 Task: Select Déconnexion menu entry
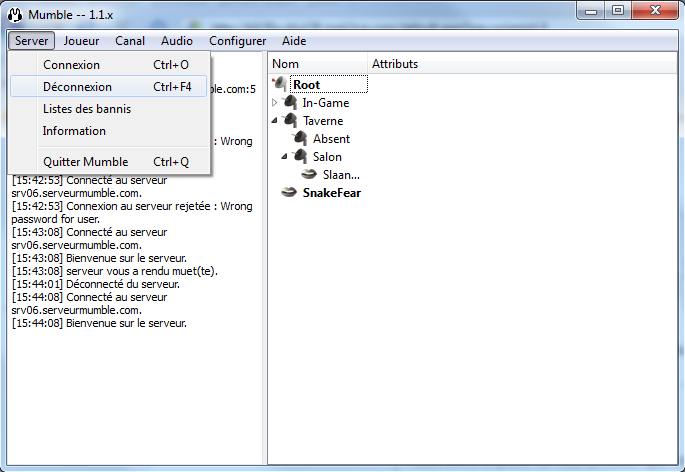click(108, 87)
